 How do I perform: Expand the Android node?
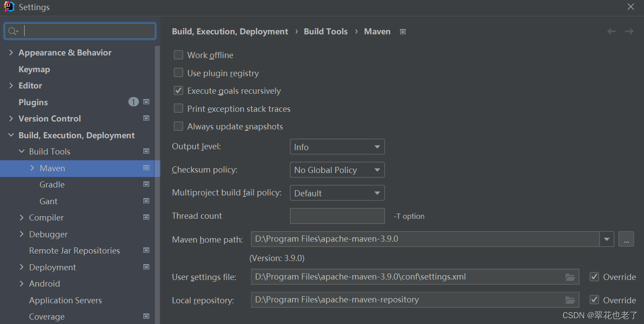[22, 283]
